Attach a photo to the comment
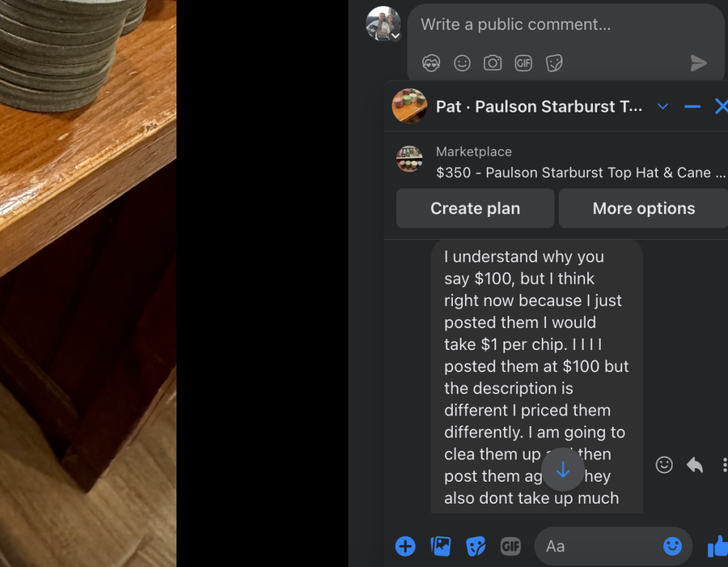 tap(493, 63)
